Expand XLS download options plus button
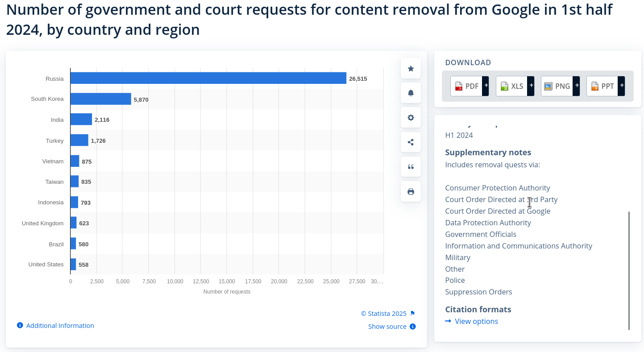The height and width of the screenshot is (352, 644). tap(531, 86)
